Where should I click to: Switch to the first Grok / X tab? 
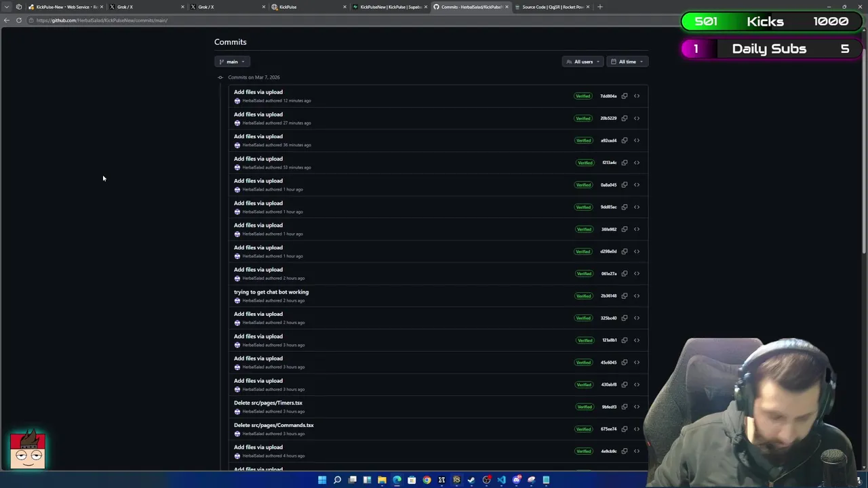[147, 7]
